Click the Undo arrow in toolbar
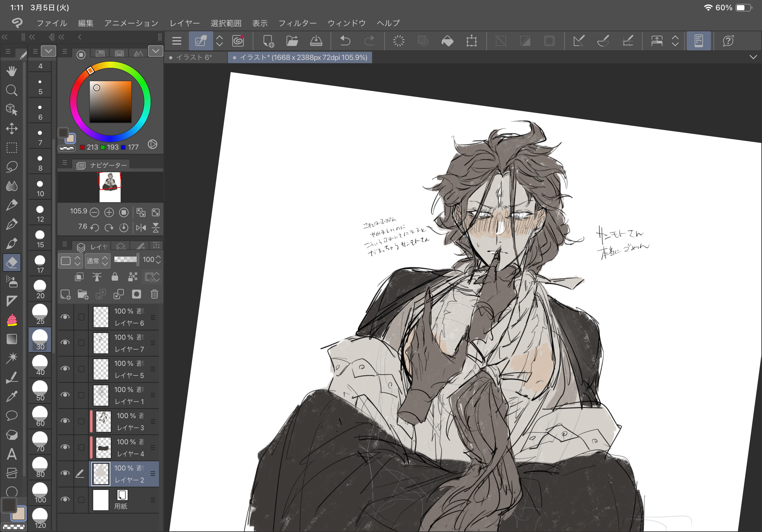The width and height of the screenshot is (762, 532). click(x=345, y=41)
